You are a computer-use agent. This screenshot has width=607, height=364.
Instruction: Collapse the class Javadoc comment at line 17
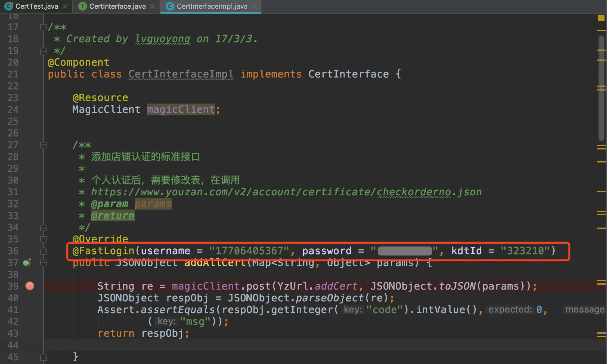(43, 27)
